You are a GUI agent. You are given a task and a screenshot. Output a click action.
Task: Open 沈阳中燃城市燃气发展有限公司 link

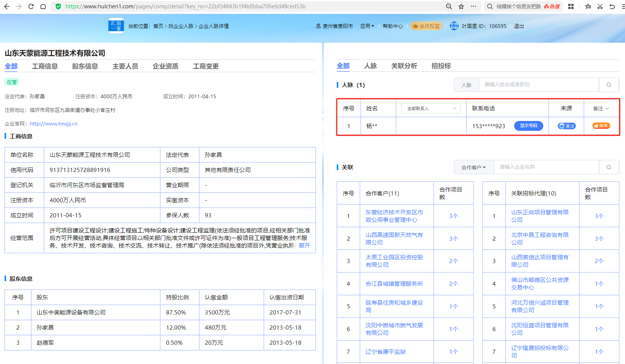394,329
